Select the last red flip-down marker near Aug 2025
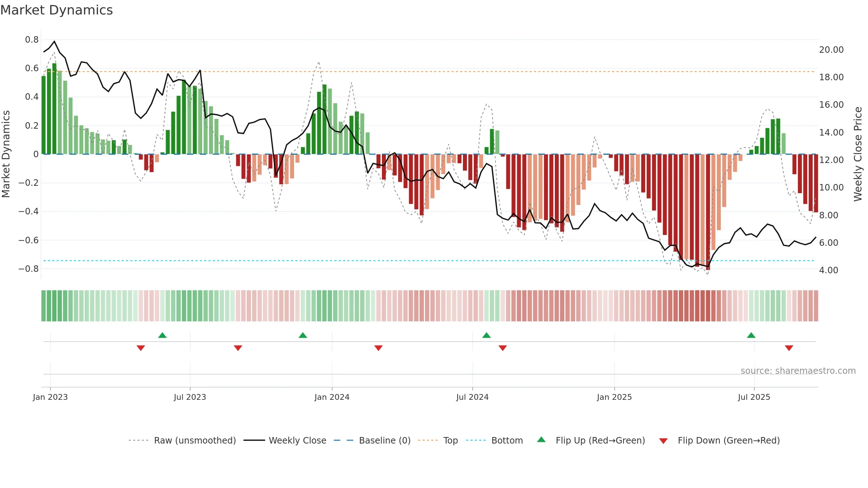 tap(789, 348)
